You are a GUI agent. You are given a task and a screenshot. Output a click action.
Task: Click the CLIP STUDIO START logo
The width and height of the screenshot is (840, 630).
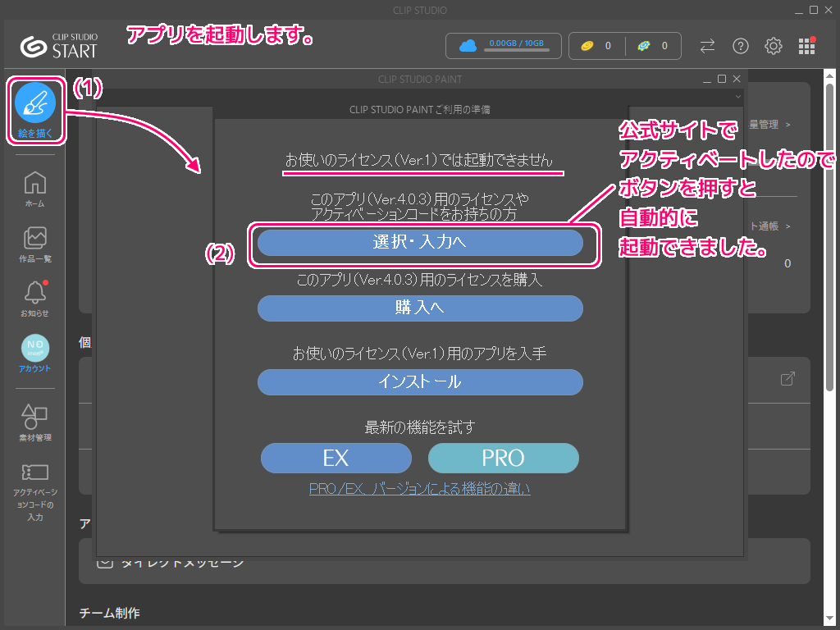[x=59, y=46]
